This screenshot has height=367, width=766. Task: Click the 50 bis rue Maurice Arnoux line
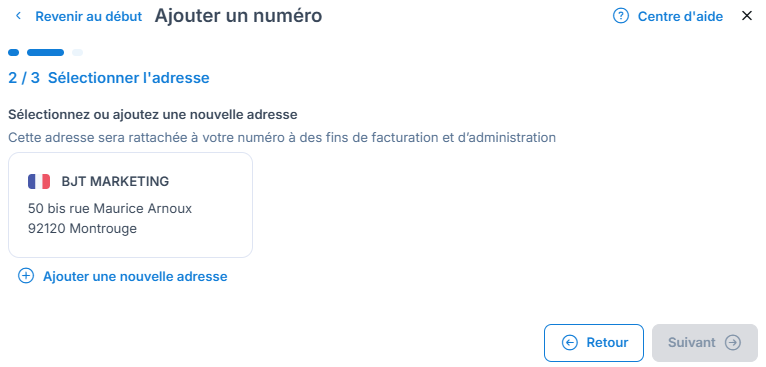110,209
